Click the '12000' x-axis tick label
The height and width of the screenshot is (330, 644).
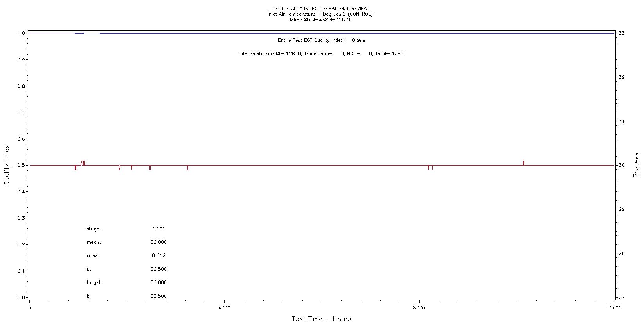[x=614, y=308]
